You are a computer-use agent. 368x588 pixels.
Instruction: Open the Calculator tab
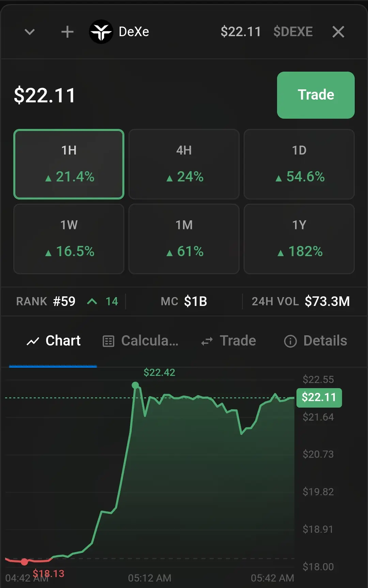140,341
